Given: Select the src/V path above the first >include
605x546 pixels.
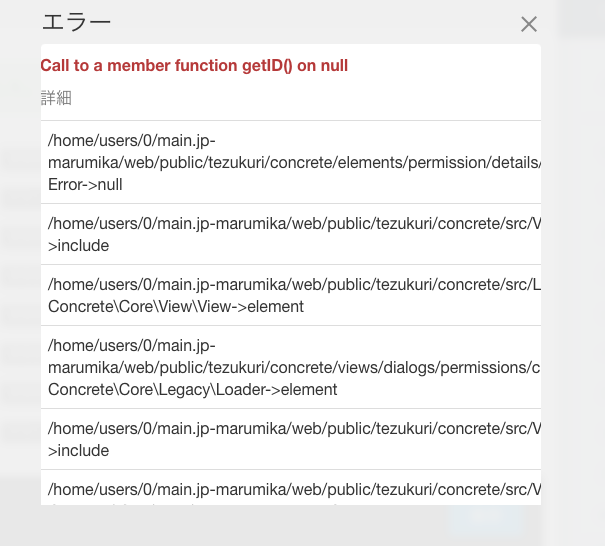Looking at the screenshot, I should click(x=294, y=224).
